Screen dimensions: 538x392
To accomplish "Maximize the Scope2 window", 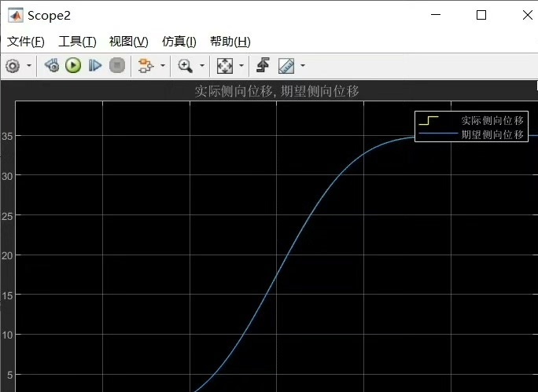I will point(481,15).
